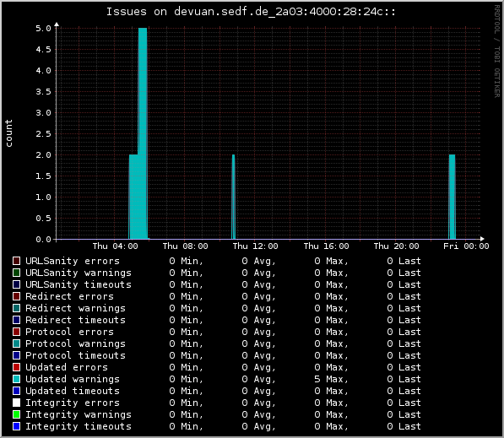Click the Protocol warnings teal swatch

16,343
